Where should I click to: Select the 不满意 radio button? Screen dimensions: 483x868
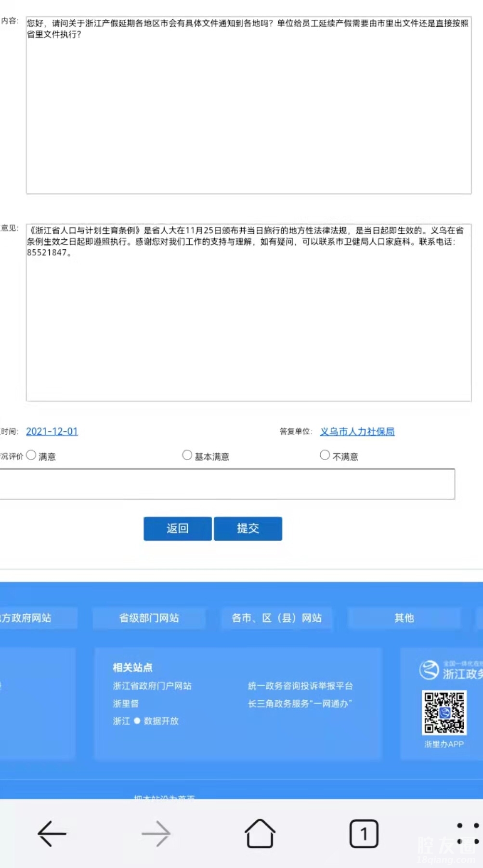(325, 455)
